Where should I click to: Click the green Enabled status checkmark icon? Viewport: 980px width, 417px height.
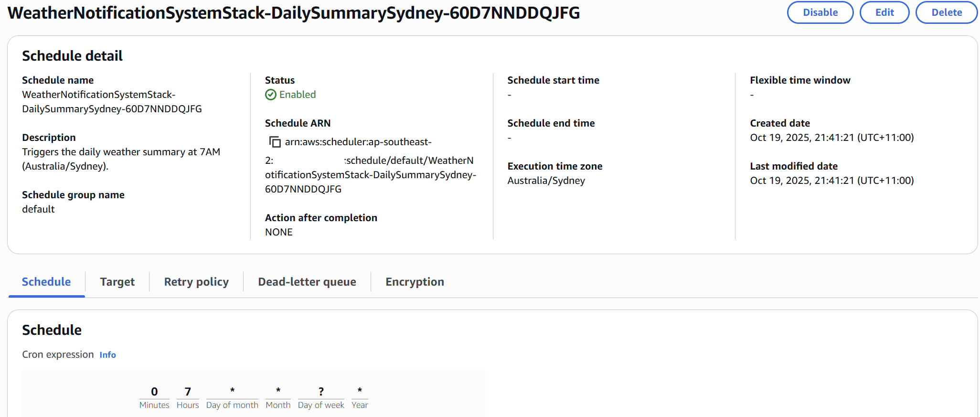271,95
